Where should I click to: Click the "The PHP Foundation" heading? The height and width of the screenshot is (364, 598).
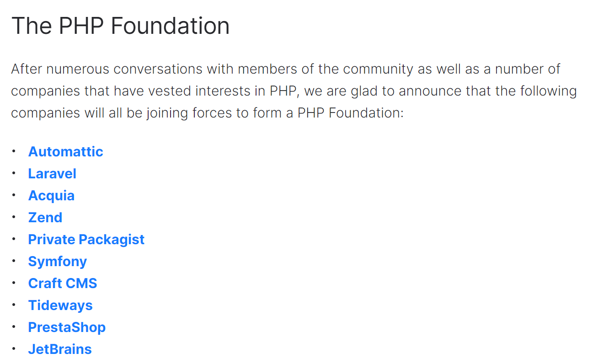[120, 26]
